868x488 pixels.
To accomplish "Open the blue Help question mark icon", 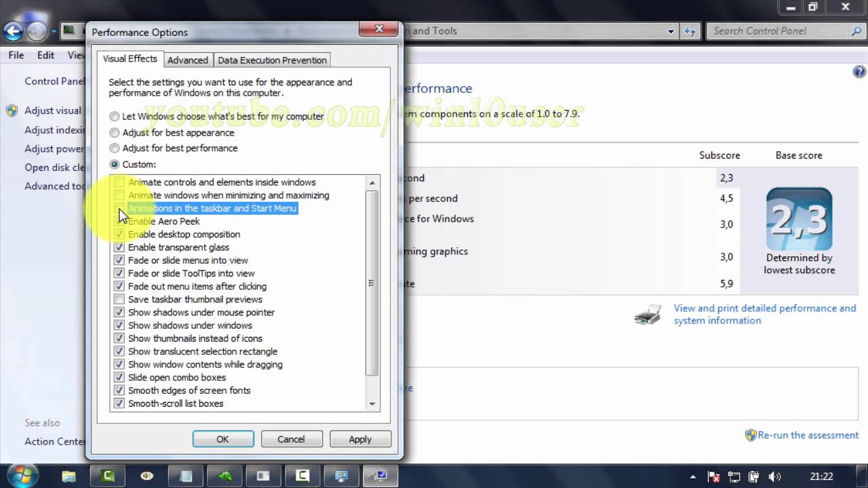I will coord(859,72).
